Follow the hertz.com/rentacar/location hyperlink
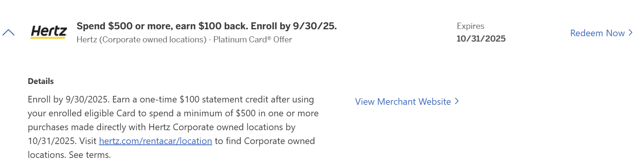This screenshot has width=644, height=166. [x=156, y=141]
